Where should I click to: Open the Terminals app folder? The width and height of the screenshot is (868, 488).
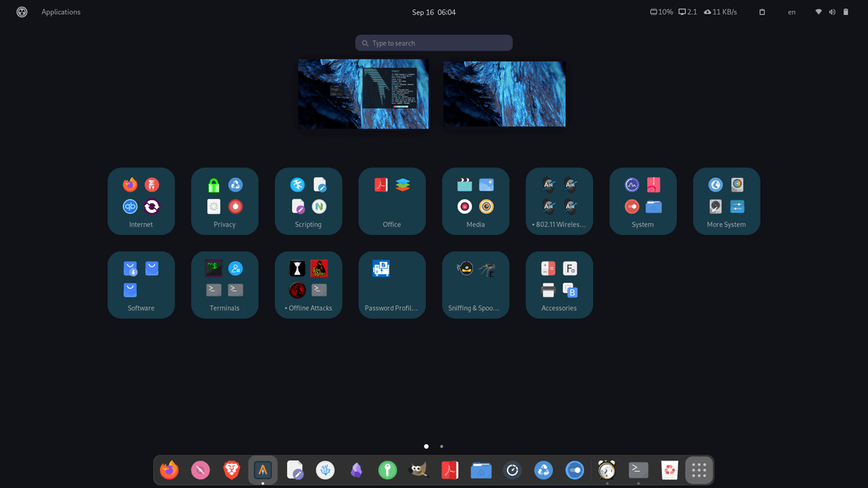(x=225, y=285)
